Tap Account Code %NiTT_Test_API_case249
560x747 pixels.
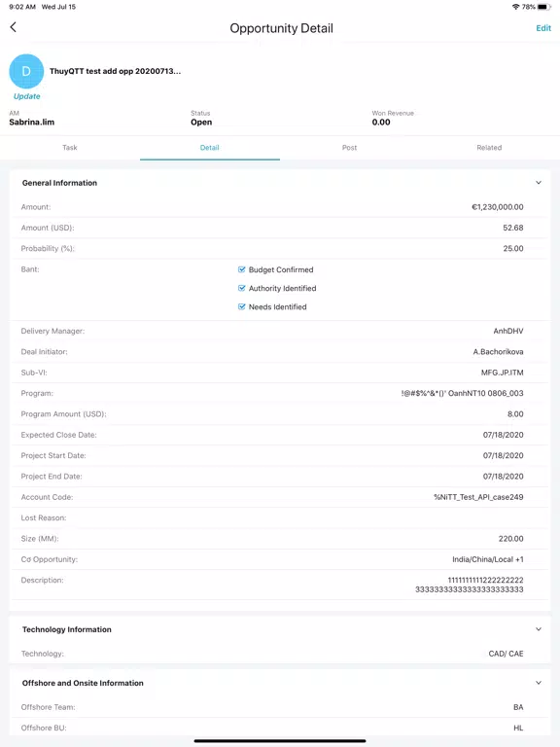coord(478,497)
